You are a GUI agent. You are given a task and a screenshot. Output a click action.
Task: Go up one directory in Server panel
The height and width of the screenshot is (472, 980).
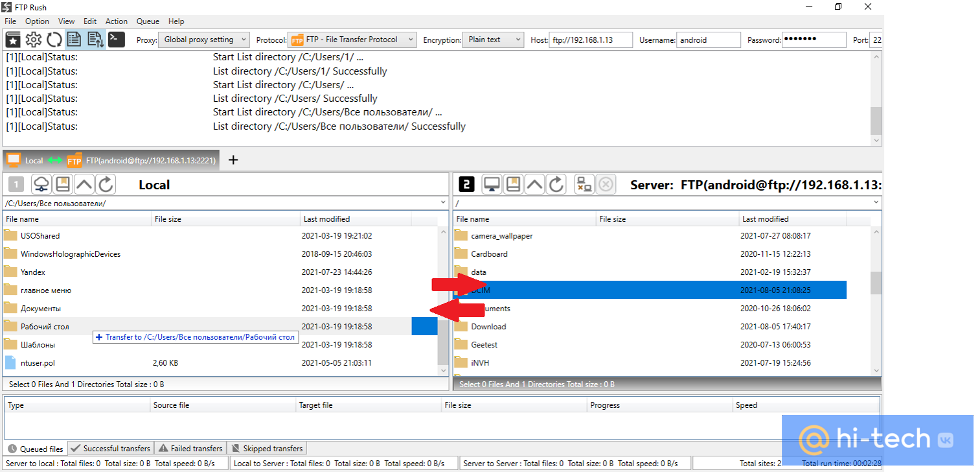pyautogui.click(x=534, y=185)
